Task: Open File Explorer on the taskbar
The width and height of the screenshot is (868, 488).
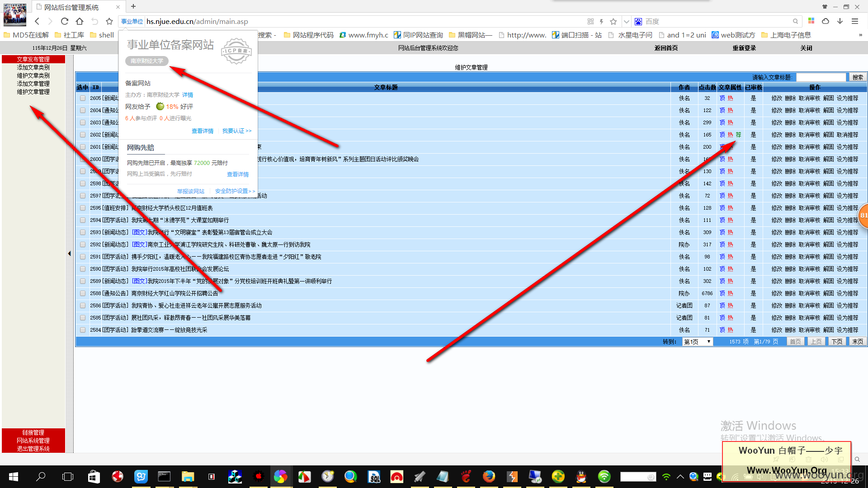Action: [x=188, y=476]
